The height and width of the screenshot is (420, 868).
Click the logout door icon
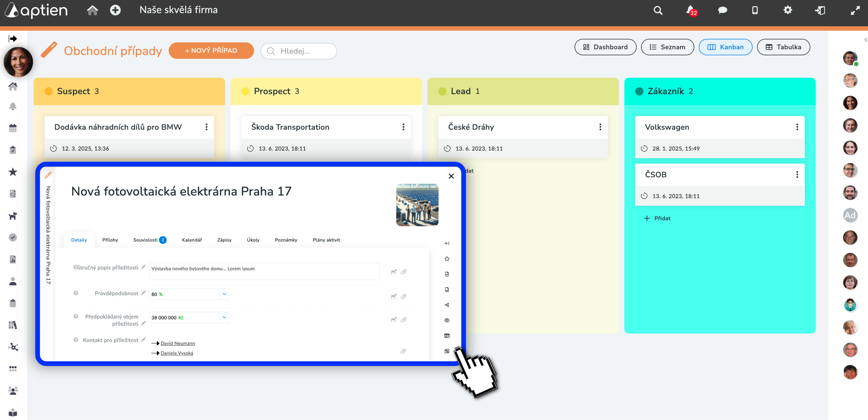820,11
